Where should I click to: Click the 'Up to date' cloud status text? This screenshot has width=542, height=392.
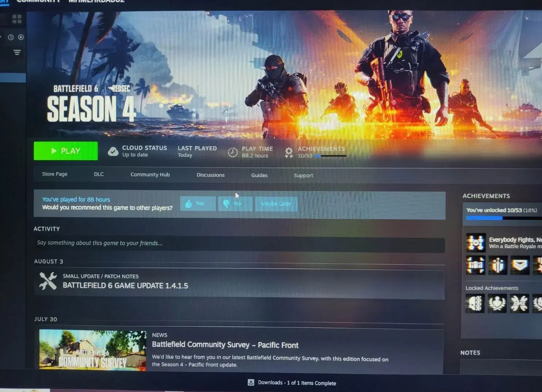point(135,155)
